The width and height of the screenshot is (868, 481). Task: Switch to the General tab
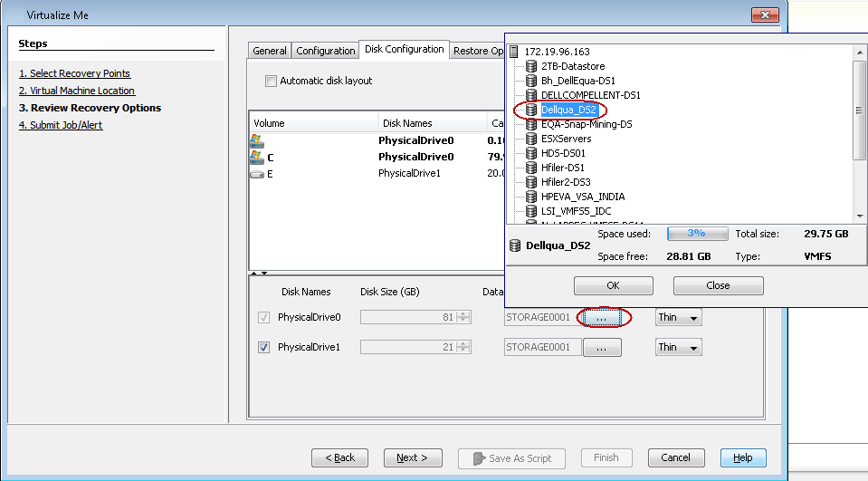(x=269, y=51)
